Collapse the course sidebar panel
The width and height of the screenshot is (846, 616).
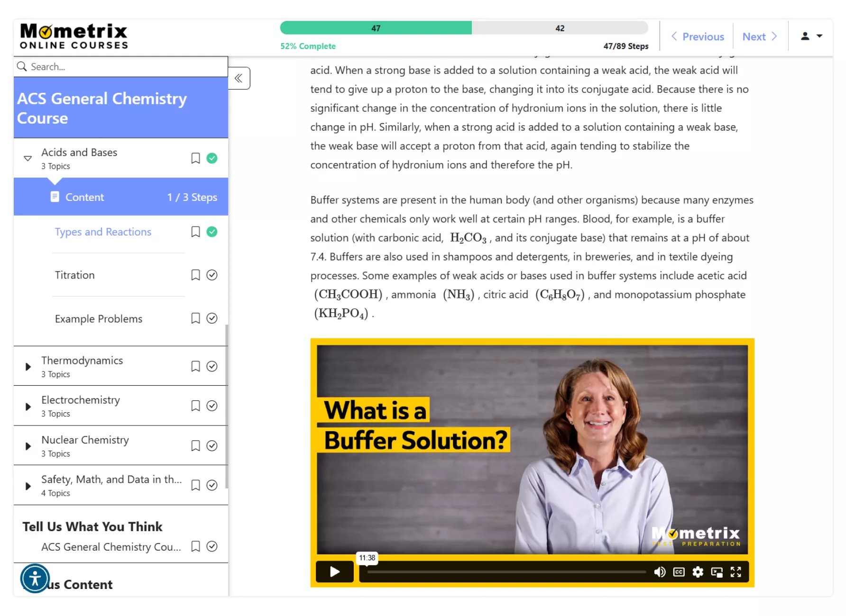point(239,78)
